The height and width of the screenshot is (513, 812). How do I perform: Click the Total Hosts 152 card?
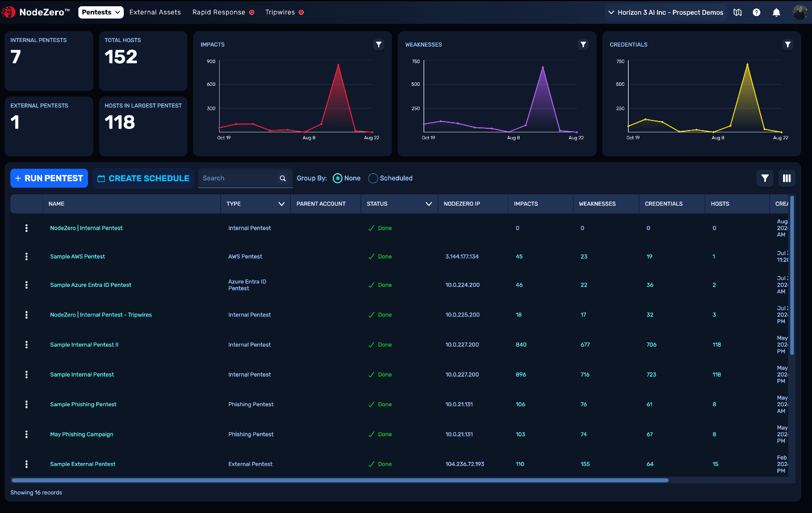[143, 61]
